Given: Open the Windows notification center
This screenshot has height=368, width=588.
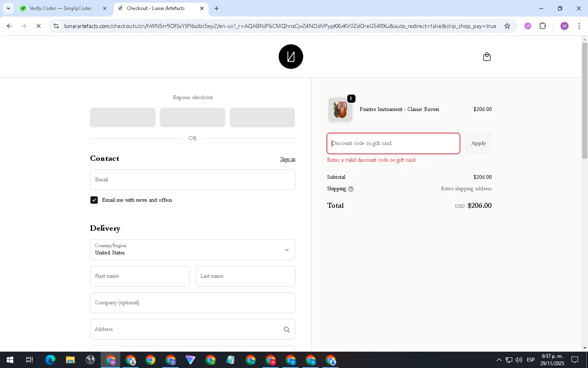Looking at the screenshot, I should coord(575,360).
